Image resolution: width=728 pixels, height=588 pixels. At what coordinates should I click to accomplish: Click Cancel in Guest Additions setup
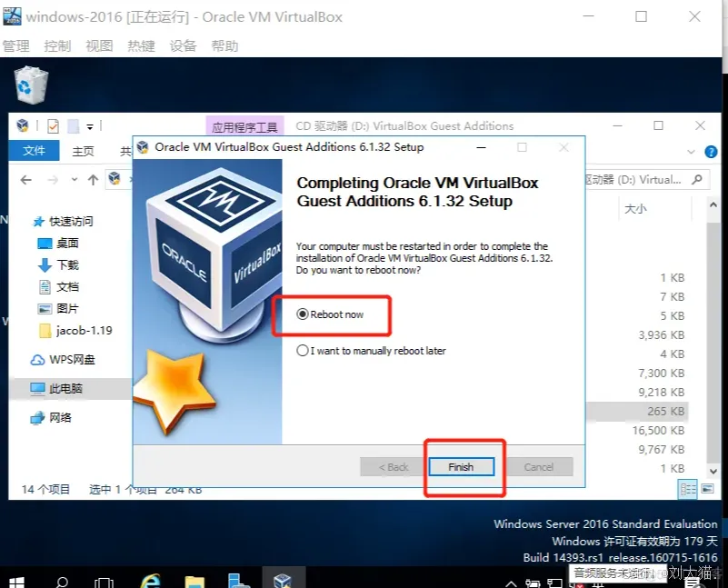coord(539,467)
